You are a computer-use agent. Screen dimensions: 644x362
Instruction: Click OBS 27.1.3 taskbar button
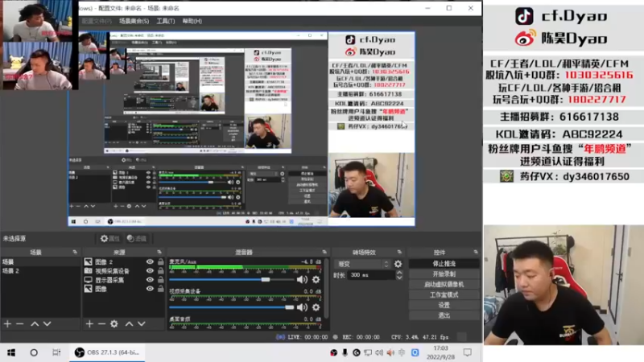(x=107, y=352)
